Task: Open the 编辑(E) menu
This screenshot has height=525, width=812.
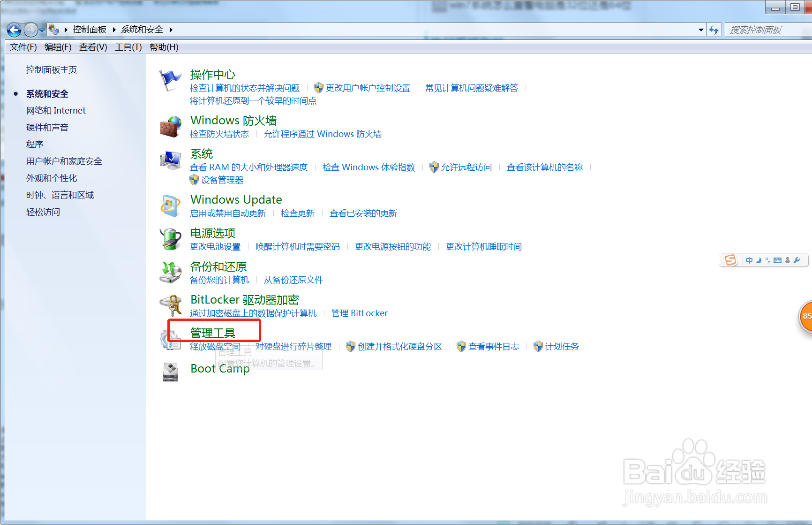Action: (x=58, y=47)
